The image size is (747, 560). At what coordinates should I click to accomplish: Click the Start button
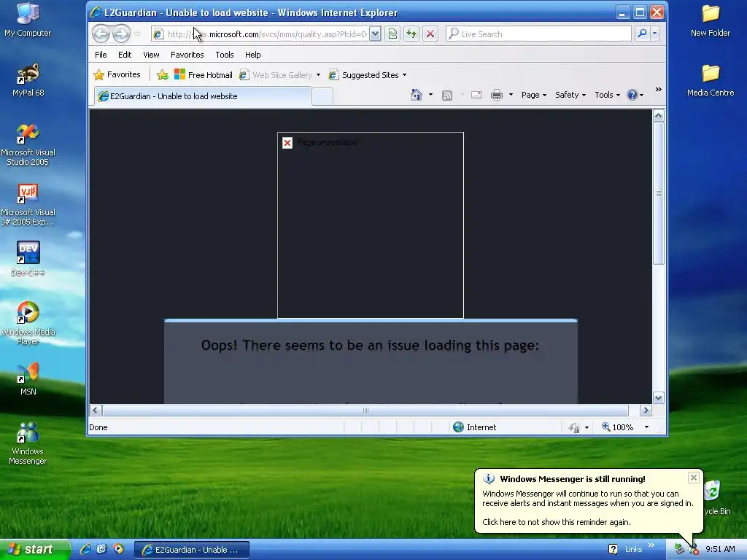coord(35,550)
